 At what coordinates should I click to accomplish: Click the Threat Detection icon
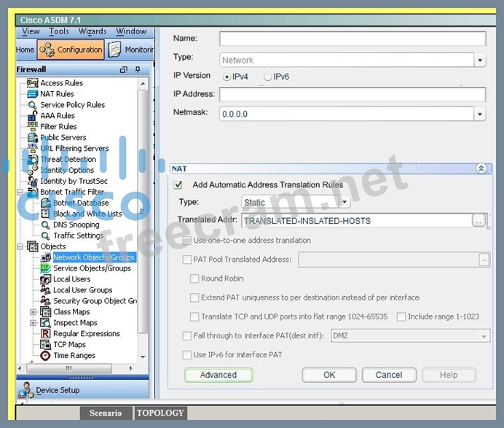point(33,160)
